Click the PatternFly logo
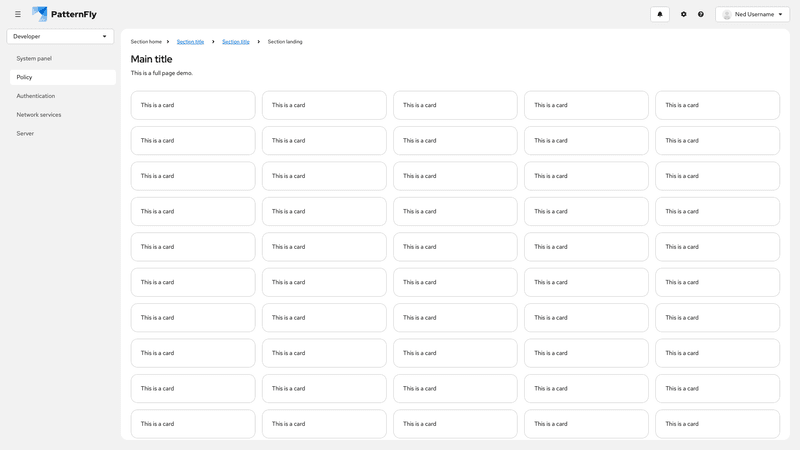This screenshot has height=450, width=800. (65, 14)
